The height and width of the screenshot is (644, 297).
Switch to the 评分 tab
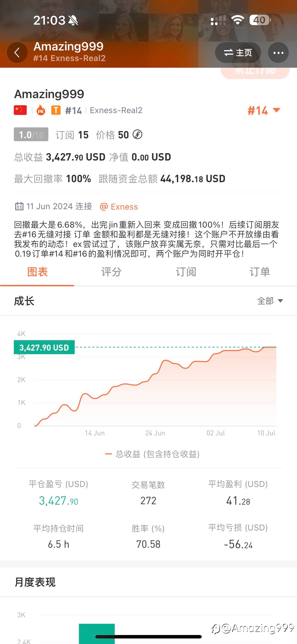pyautogui.click(x=111, y=272)
